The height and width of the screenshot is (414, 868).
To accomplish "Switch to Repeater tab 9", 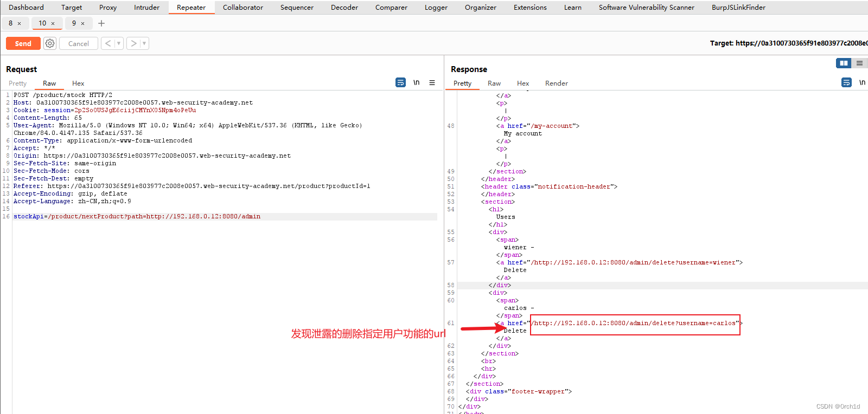I will point(74,23).
